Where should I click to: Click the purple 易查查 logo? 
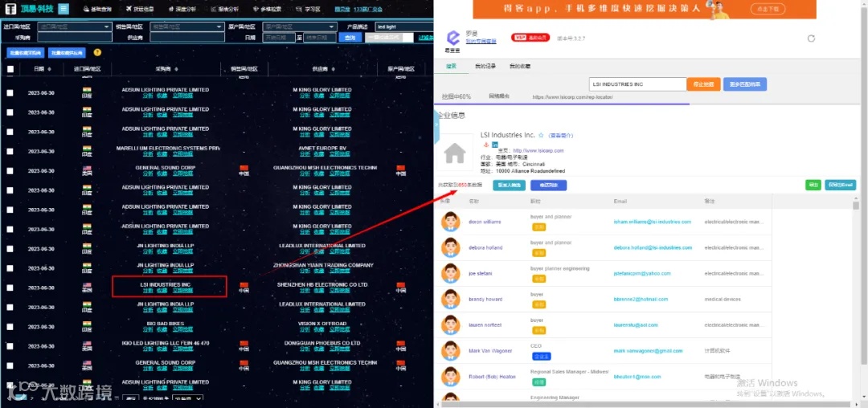click(453, 39)
